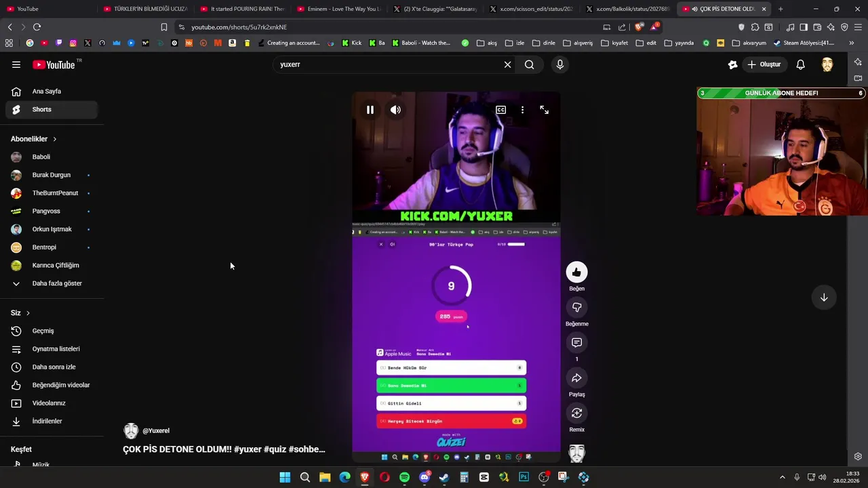
Task: Open the Short's three-dot more menu
Action: tap(522, 110)
